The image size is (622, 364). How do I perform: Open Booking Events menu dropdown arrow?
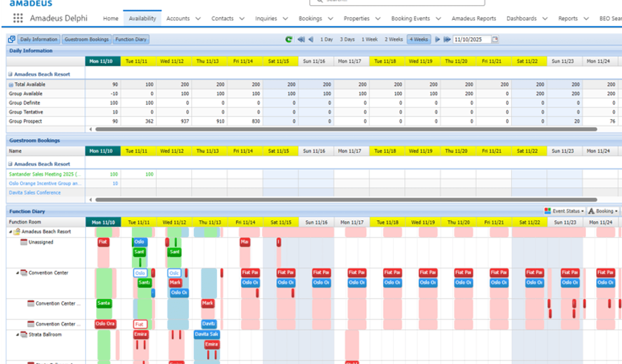click(x=439, y=19)
